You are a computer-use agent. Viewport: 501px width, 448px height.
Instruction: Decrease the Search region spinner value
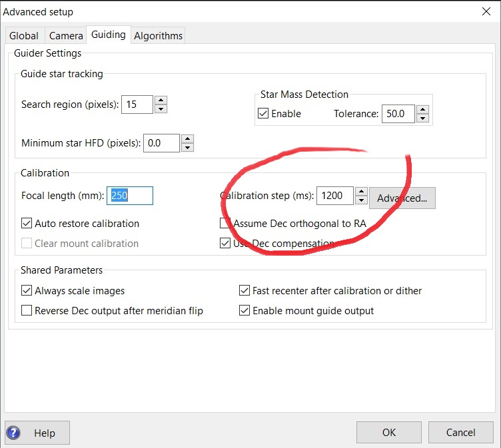click(x=161, y=109)
